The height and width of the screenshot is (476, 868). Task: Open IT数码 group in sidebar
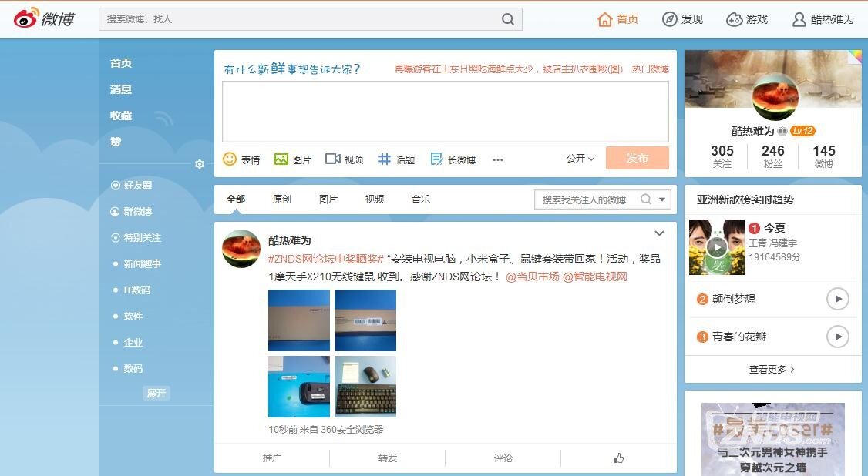point(136,290)
